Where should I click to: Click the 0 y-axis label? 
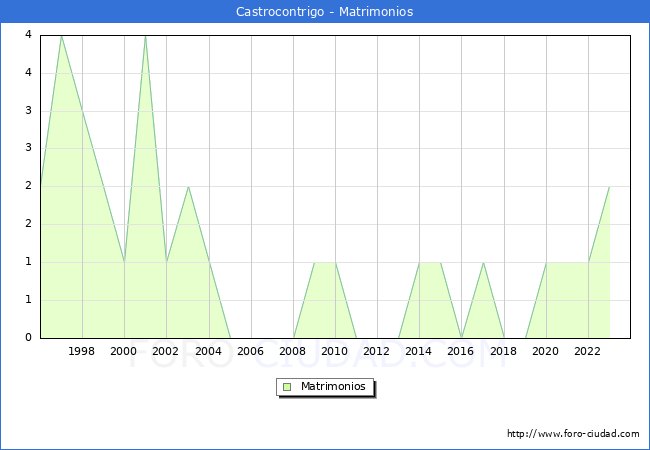(28, 337)
